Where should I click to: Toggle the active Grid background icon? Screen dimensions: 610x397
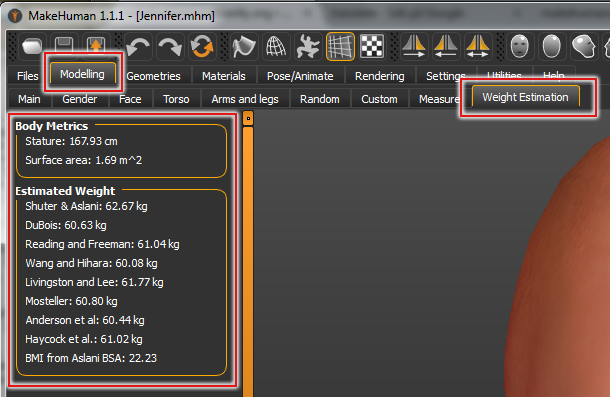coord(340,47)
